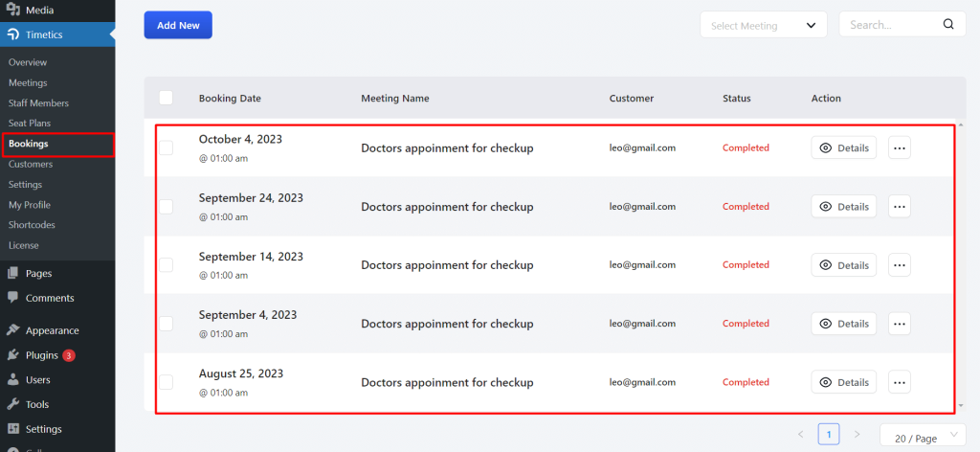View Details of August 25 booking
Image resolution: width=980 pixels, height=452 pixels.
point(844,382)
